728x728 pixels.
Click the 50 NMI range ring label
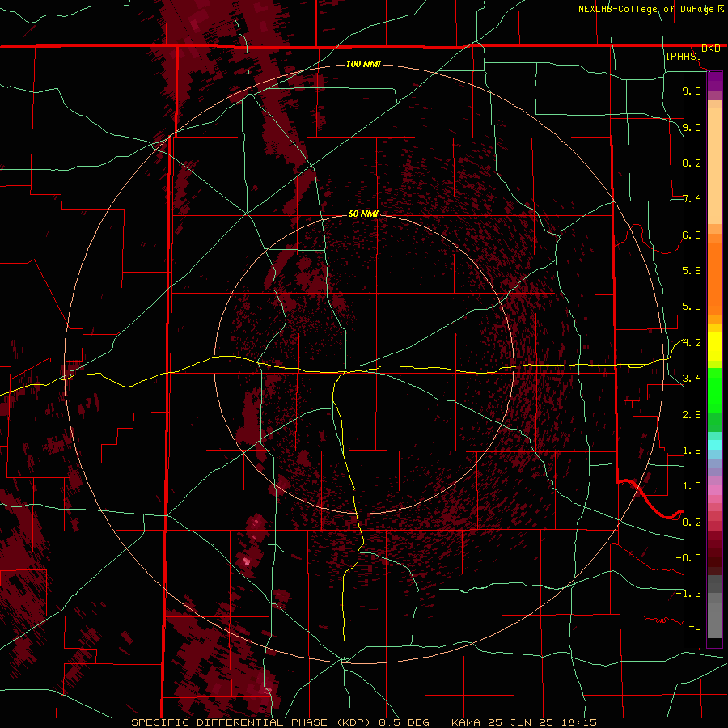pyautogui.click(x=363, y=214)
